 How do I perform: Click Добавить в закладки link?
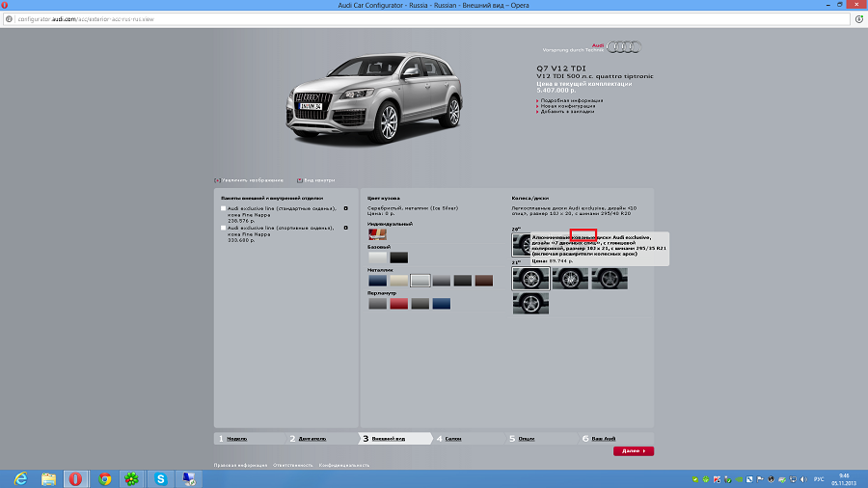point(567,111)
